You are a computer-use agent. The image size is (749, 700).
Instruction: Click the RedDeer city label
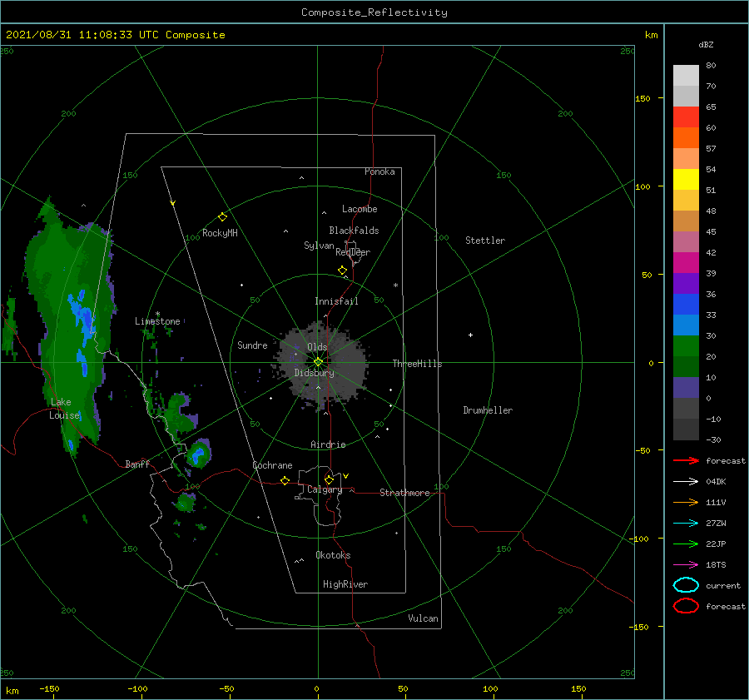coord(353,252)
